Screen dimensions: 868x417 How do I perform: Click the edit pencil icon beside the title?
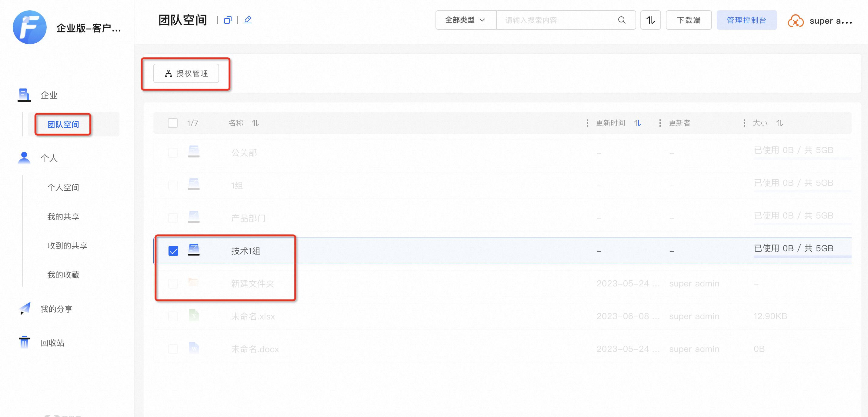point(248,20)
